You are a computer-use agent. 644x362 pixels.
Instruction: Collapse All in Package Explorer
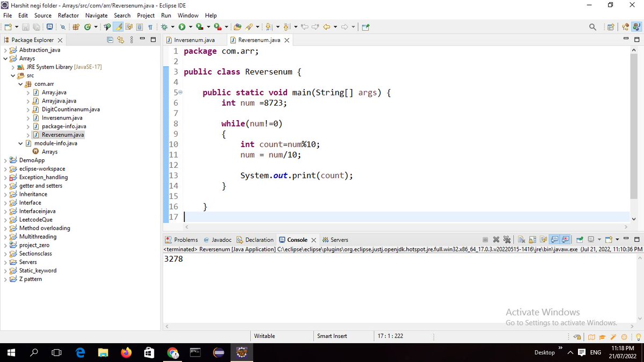click(x=111, y=40)
